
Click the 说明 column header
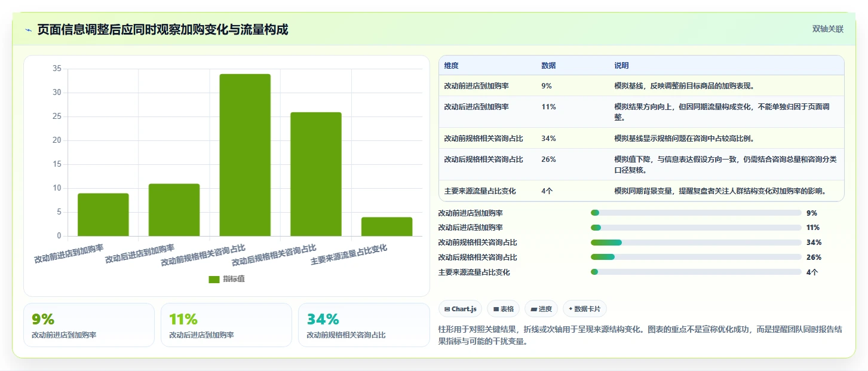point(621,66)
